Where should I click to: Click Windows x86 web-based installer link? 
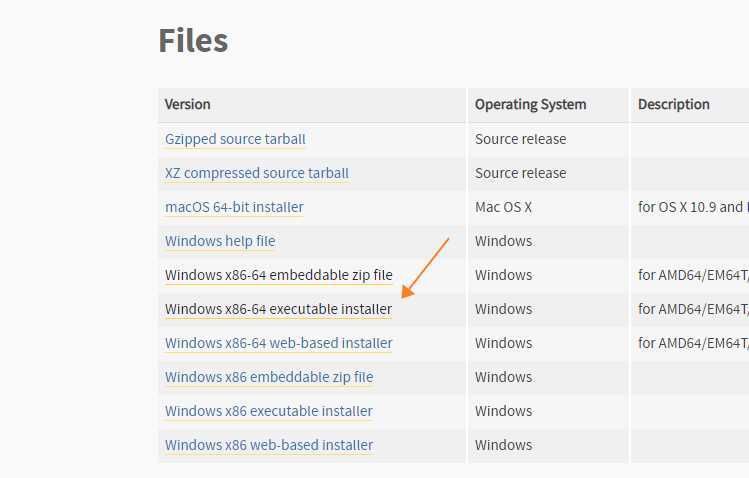coord(269,445)
